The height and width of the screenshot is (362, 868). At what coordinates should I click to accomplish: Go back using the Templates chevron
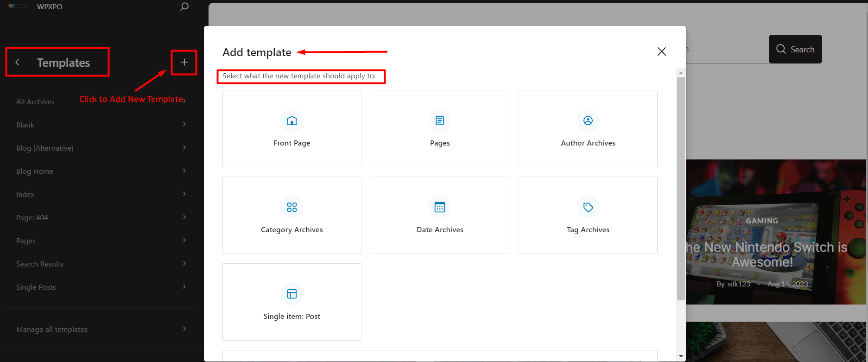(x=18, y=62)
